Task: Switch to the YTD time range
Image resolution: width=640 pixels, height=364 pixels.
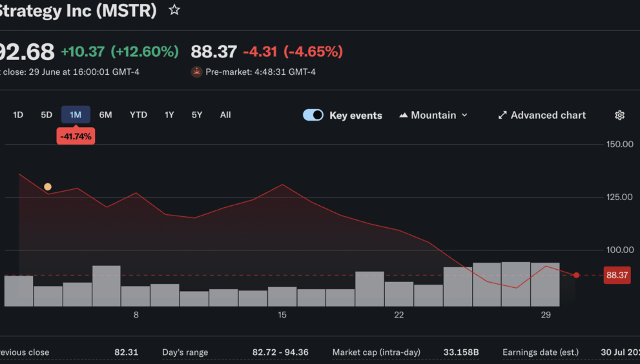Action: (138, 115)
